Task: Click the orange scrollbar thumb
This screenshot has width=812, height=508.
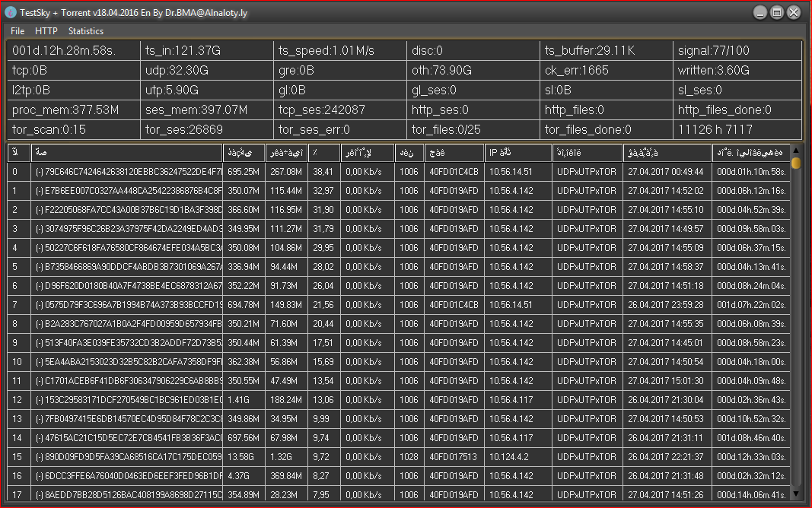Action: pyautogui.click(x=796, y=163)
